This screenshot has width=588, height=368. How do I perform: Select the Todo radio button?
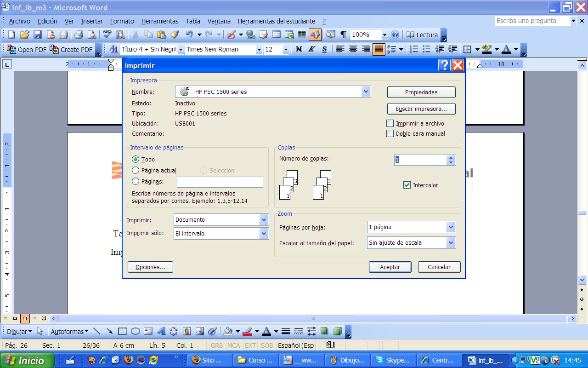point(136,159)
